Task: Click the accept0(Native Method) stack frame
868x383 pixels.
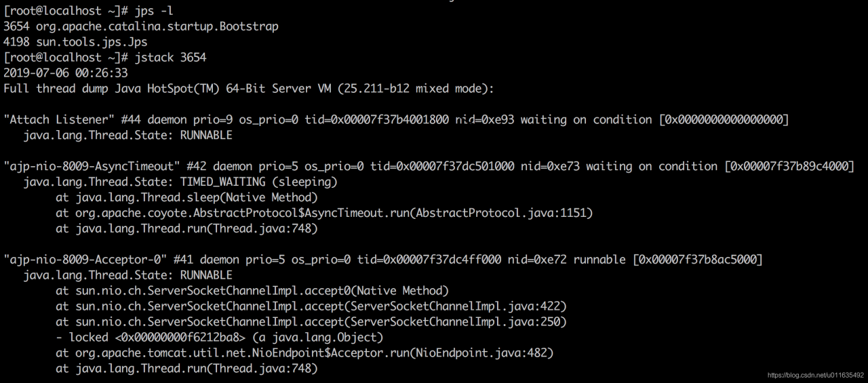Action: (x=252, y=291)
